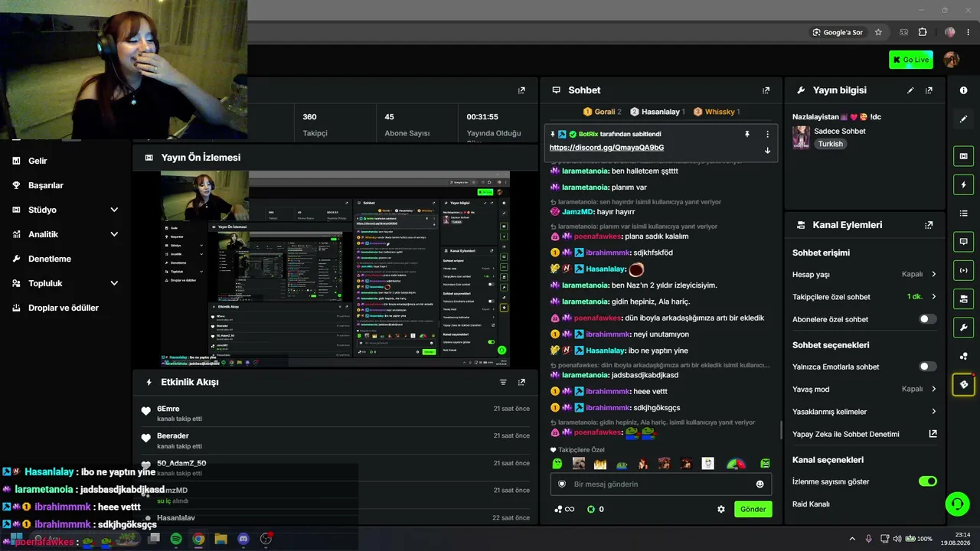This screenshot has height=551, width=980.
Task: Open File Explorer from the taskbar
Action: click(221, 539)
